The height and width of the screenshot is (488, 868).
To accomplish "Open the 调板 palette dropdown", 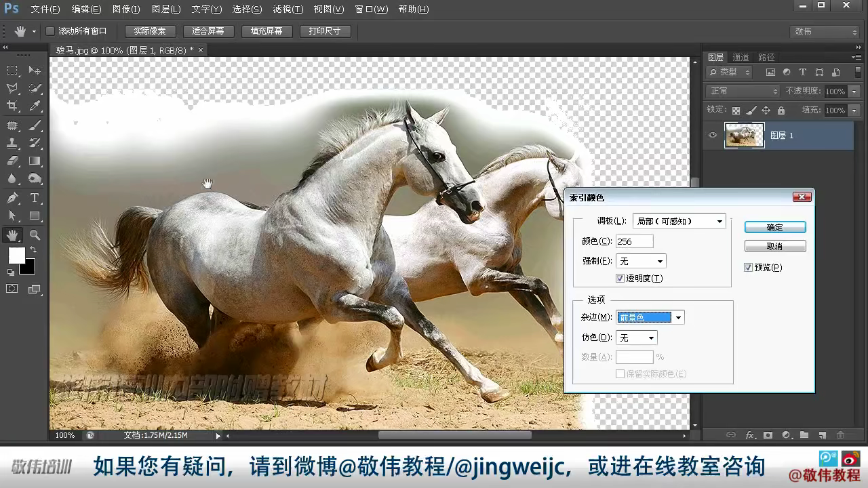I will tap(679, 222).
